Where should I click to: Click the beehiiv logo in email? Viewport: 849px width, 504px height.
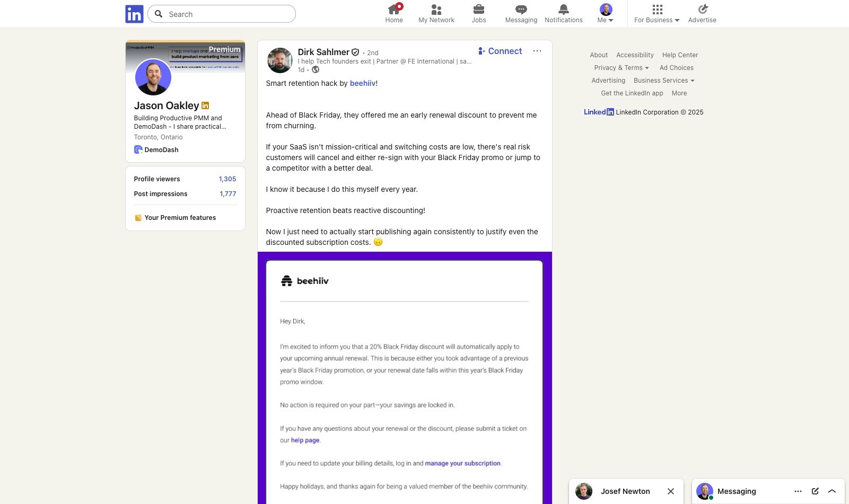pos(304,281)
